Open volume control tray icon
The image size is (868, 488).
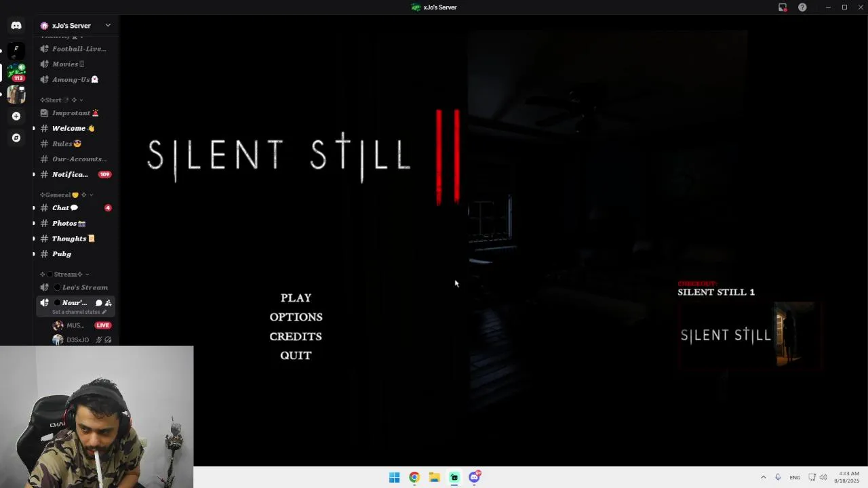coord(823,477)
